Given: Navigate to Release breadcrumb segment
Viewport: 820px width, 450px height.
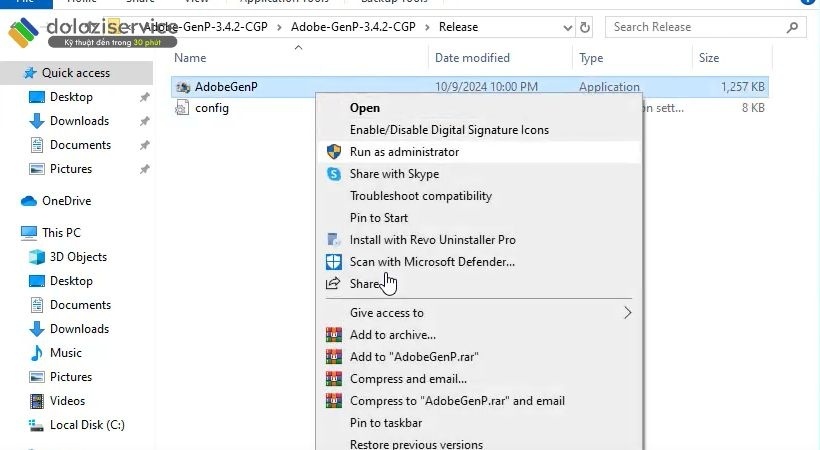Looking at the screenshot, I should pyautogui.click(x=458, y=27).
